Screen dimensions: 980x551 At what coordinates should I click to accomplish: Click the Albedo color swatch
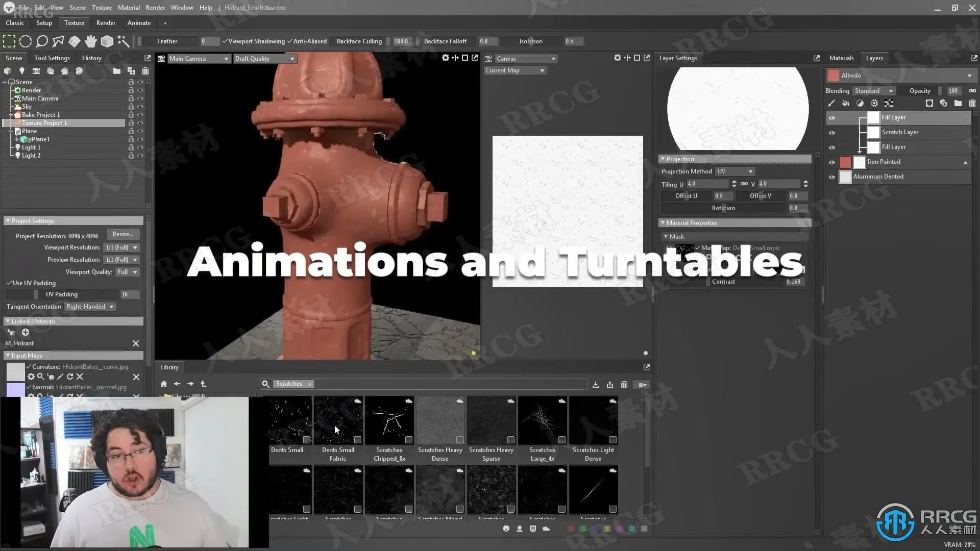tap(833, 76)
